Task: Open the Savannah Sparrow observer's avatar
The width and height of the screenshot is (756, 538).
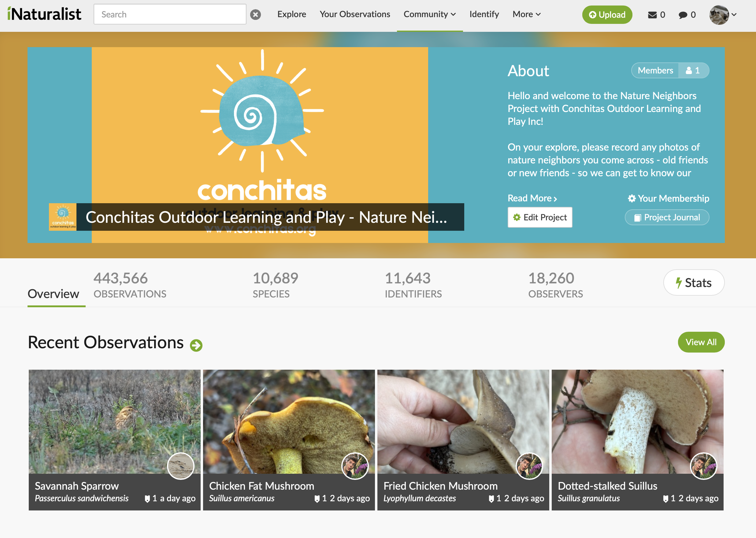Action: click(180, 466)
